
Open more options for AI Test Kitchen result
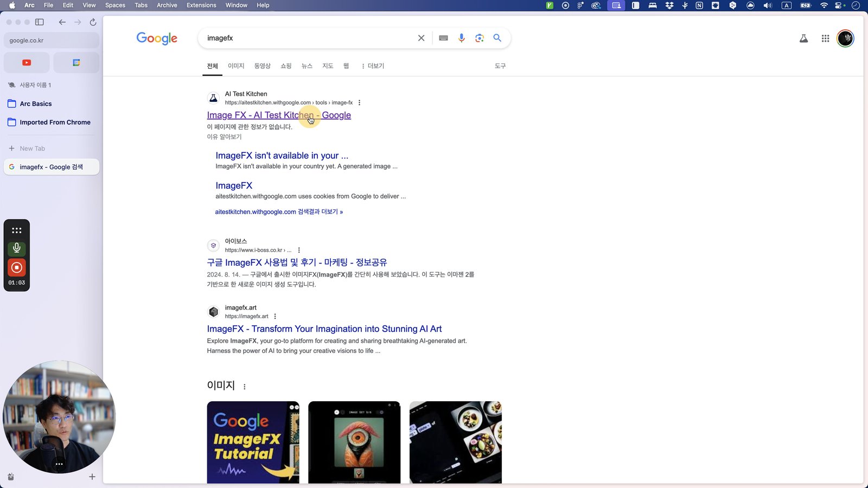coord(359,102)
